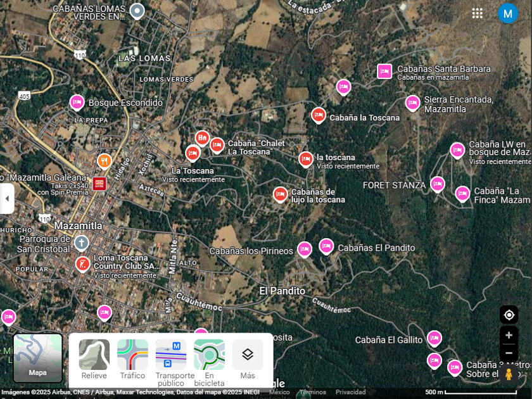
Task: Click La Toscana place label
Action: coord(193,170)
